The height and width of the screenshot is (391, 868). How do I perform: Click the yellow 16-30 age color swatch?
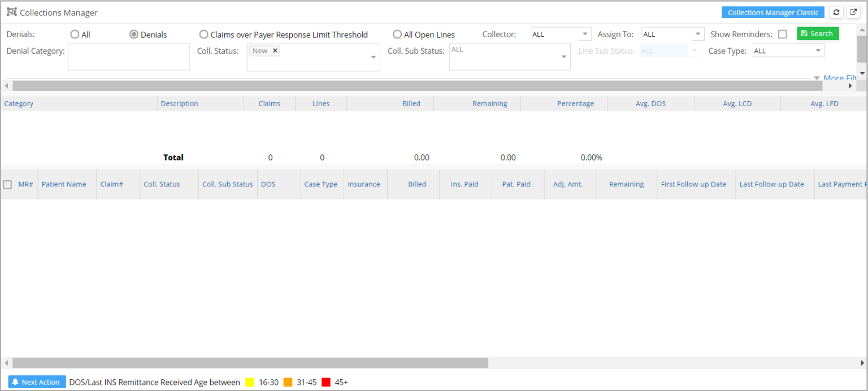(249, 382)
